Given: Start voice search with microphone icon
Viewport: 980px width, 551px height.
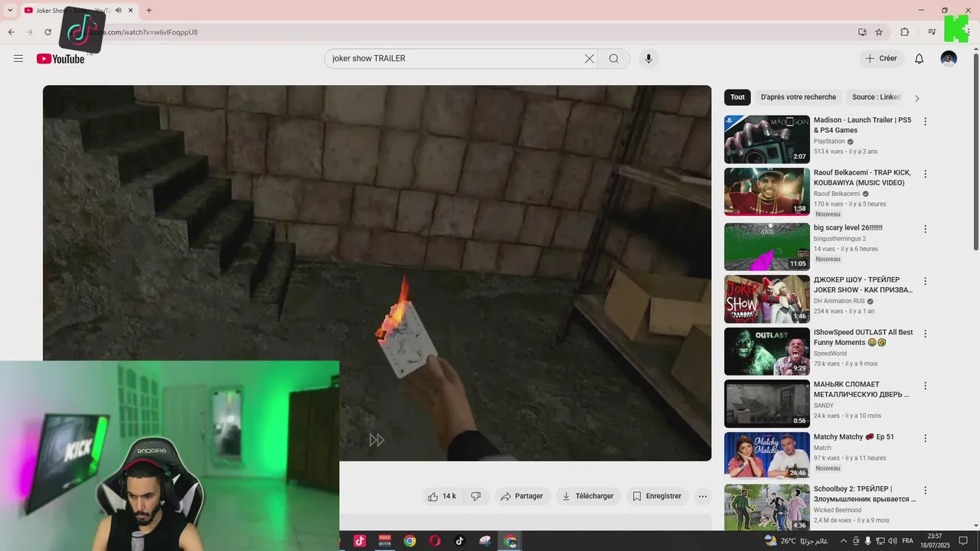Looking at the screenshot, I should pos(648,59).
